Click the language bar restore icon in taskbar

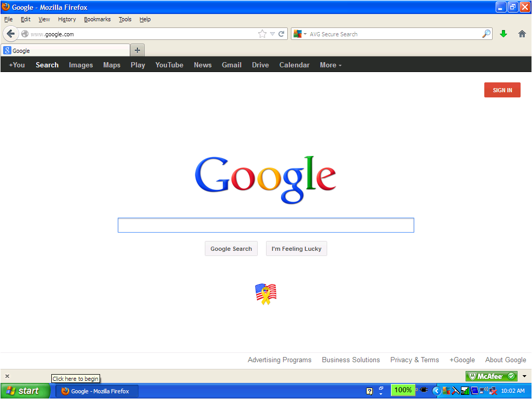pyautogui.click(x=381, y=388)
